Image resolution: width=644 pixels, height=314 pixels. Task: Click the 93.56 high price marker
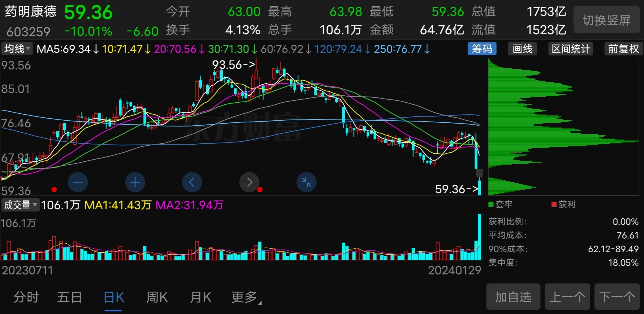(x=234, y=65)
